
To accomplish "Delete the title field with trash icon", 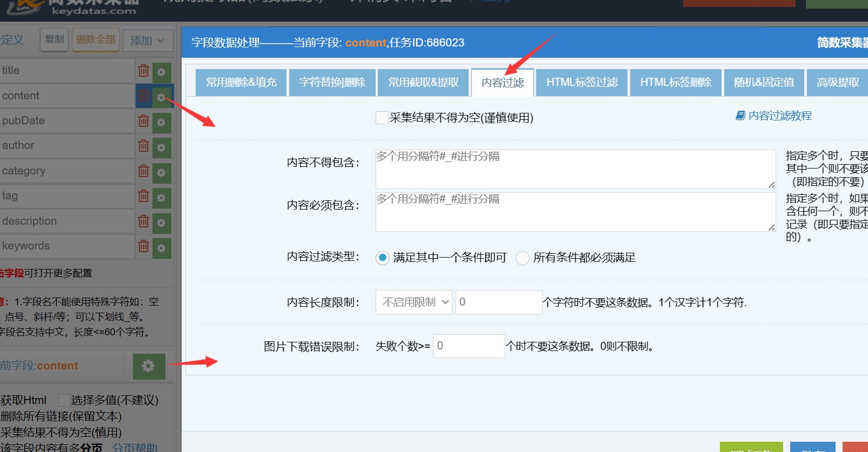I will (143, 71).
